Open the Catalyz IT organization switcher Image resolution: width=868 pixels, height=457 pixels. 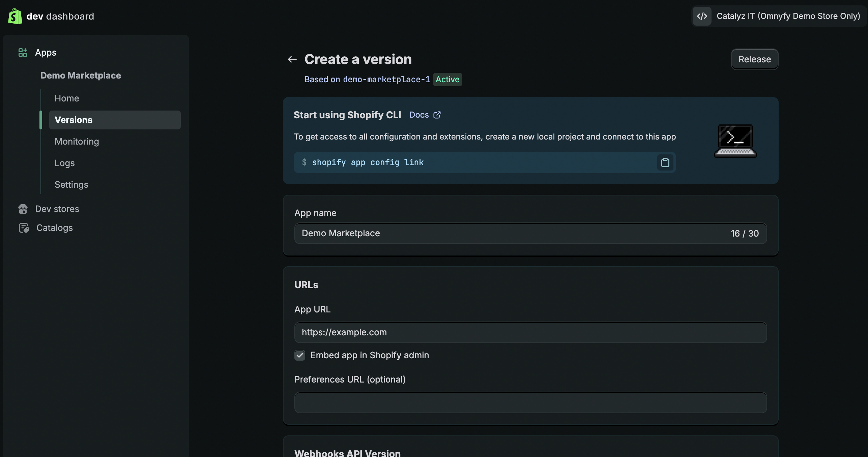point(788,16)
